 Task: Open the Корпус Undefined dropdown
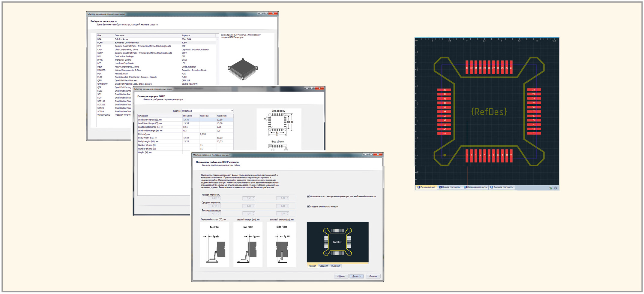(207, 111)
